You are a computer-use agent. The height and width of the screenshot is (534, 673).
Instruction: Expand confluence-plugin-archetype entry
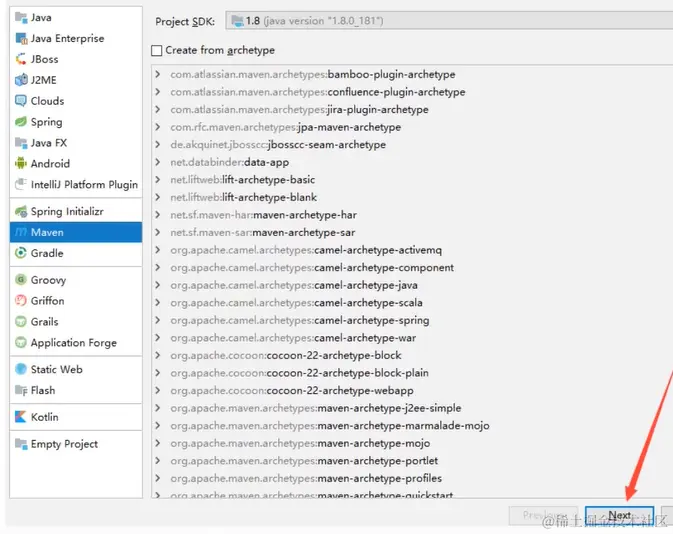click(158, 92)
